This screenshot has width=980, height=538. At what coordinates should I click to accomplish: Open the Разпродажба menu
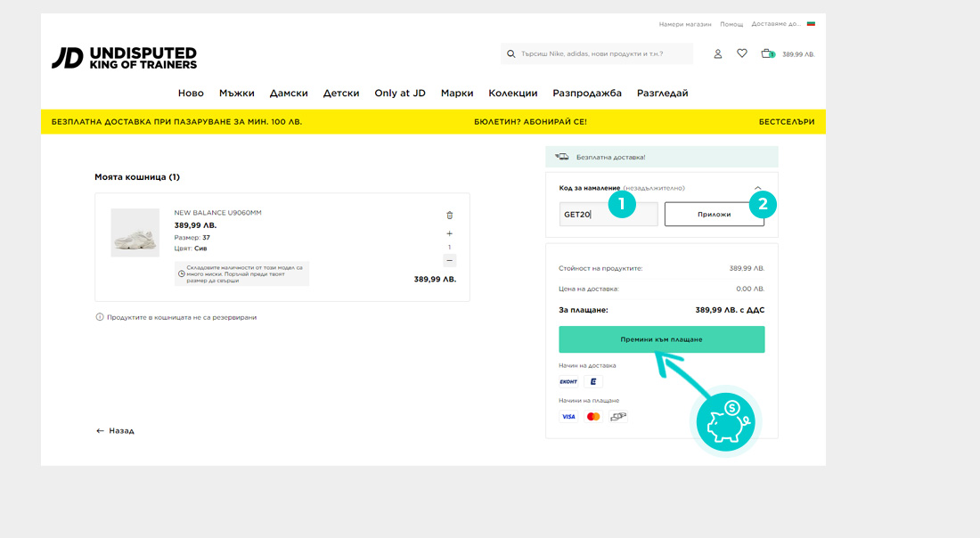587,94
